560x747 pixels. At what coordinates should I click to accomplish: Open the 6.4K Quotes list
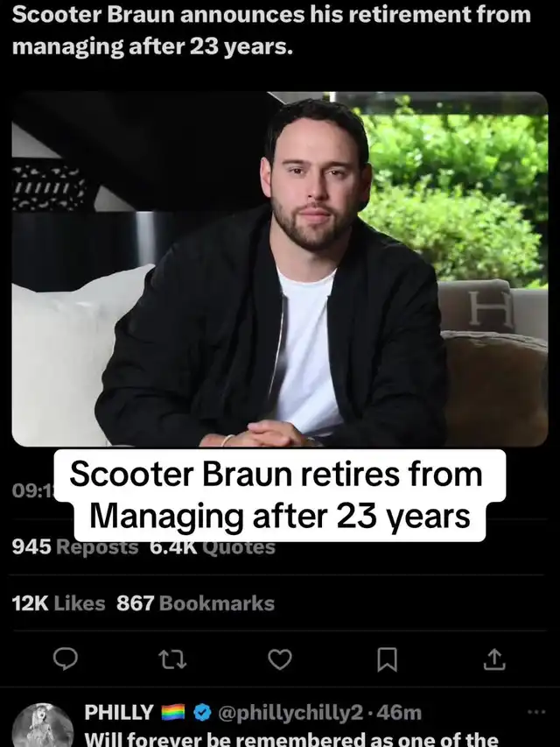pos(213,547)
